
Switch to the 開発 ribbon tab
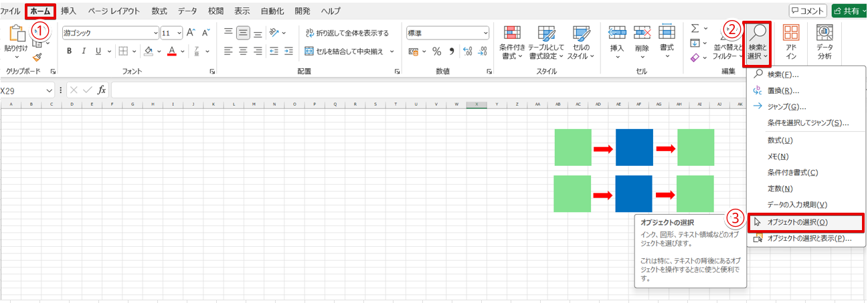(302, 11)
